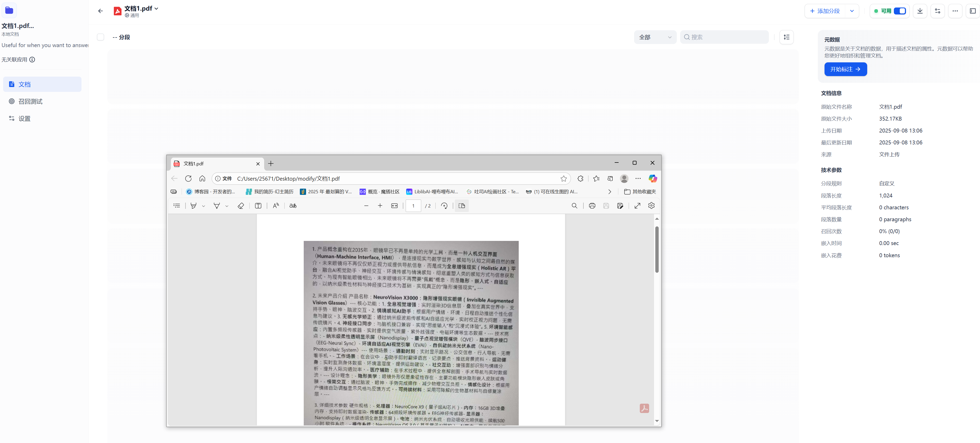Click the PDF search magnifier icon
980x443 pixels.
point(574,206)
